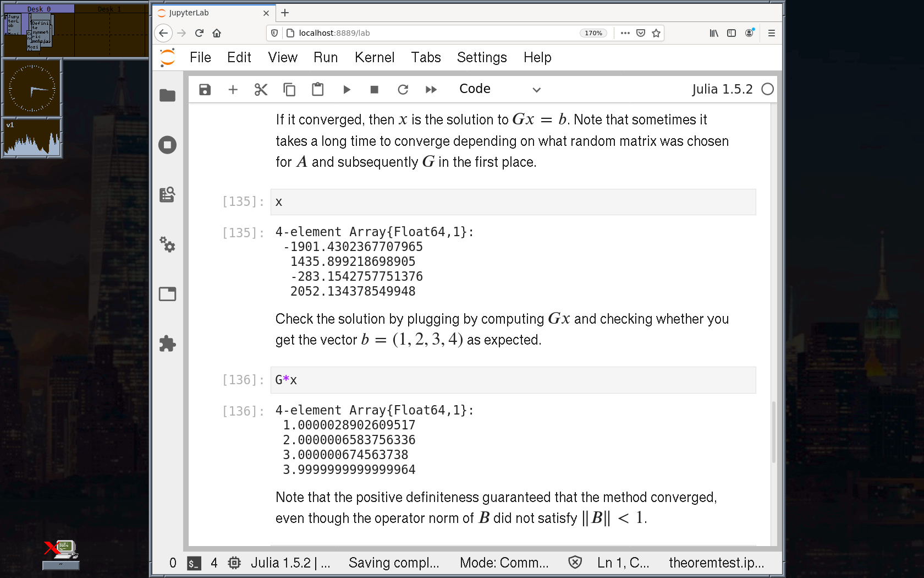Run the selected cell with the play icon
This screenshot has height=578, width=924.
[x=346, y=90]
